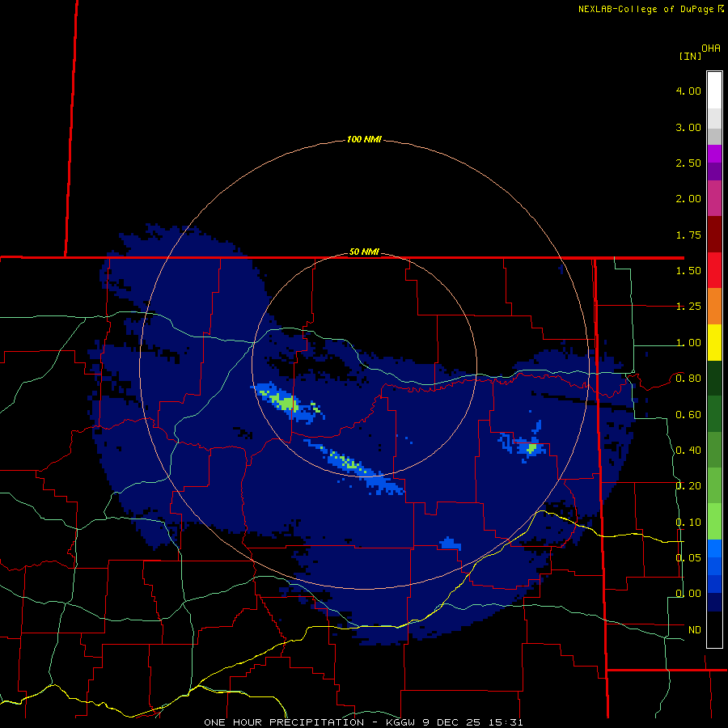The height and width of the screenshot is (728, 728).
Task: Click the 1.00 legend value
Action: pos(688,343)
